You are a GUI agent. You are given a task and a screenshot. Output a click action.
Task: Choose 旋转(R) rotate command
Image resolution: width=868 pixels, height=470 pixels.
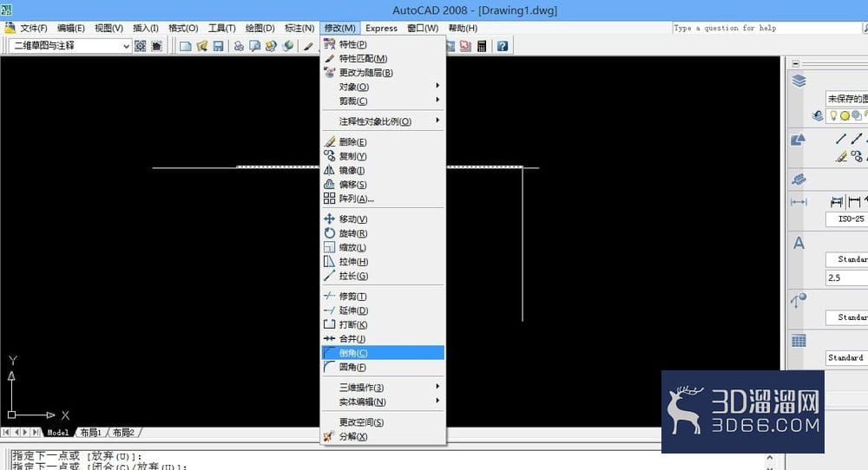(383, 233)
